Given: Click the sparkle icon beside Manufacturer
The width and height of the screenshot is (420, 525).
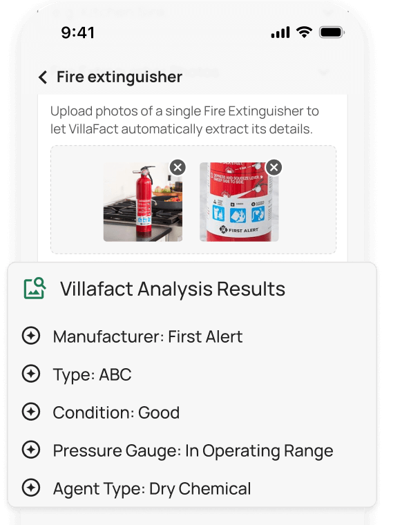Looking at the screenshot, I should pyautogui.click(x=31, y=336).
